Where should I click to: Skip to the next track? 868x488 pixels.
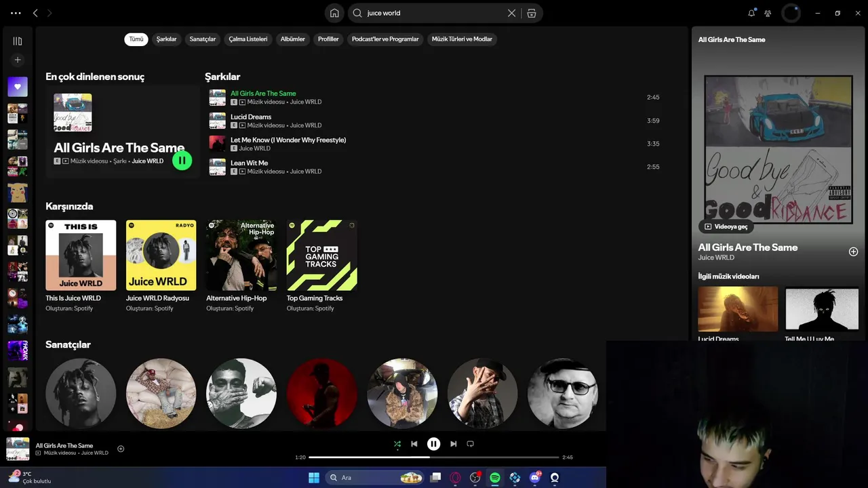pos(453,444)
